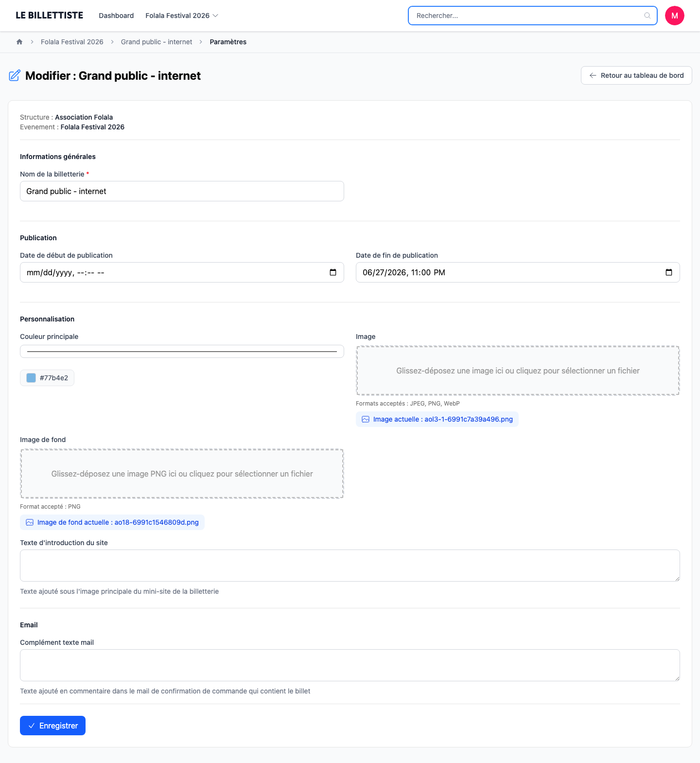Focus the Texte d'introduction du site textarea

click(x=350, y=566)
